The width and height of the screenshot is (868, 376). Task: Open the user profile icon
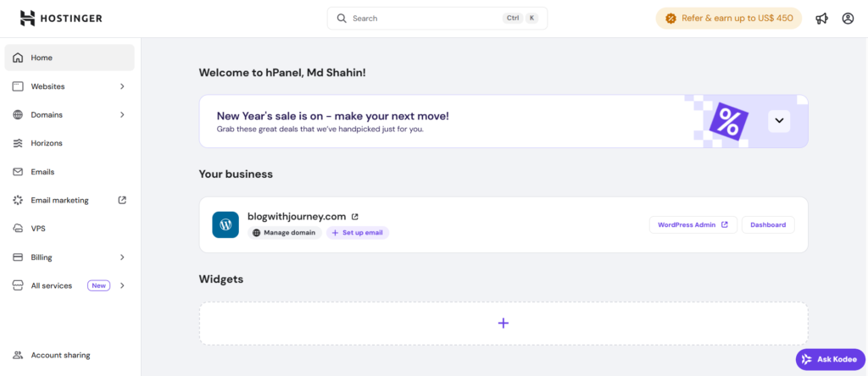click(x=848, y=19)
